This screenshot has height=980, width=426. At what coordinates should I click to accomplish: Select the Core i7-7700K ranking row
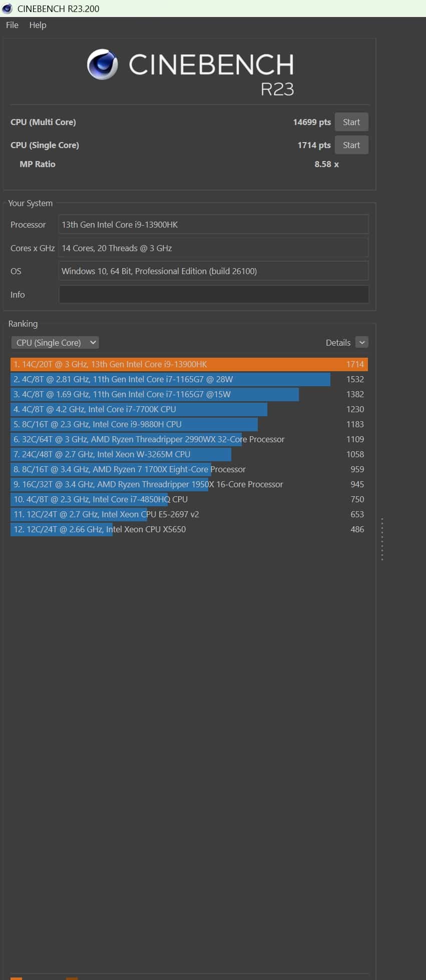pyautogui.click(x=189, y=409)
